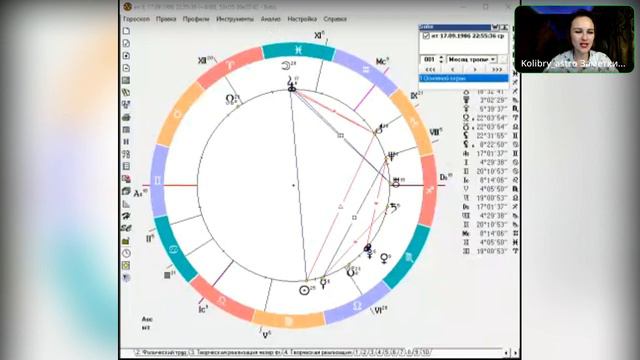Open the Гороскоп menu

[x=136, y=19]
